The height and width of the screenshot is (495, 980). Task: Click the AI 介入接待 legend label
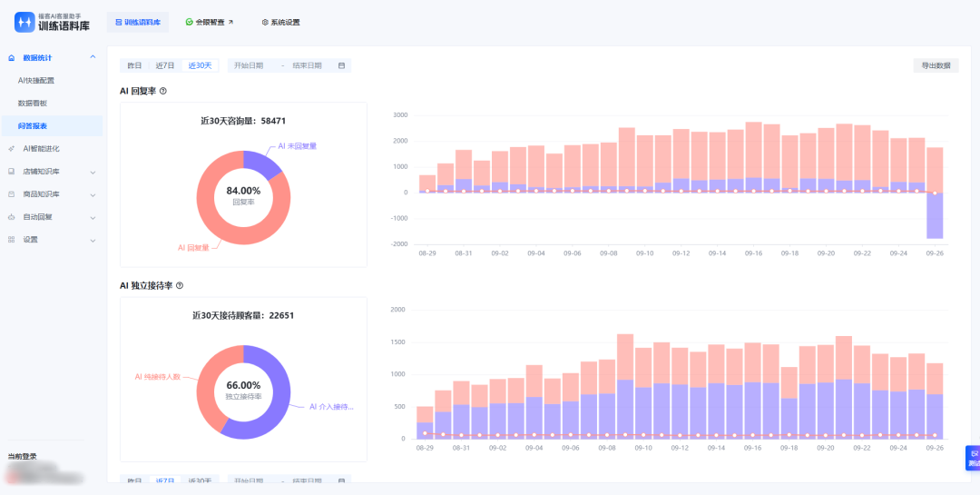[x=331, y=407]
